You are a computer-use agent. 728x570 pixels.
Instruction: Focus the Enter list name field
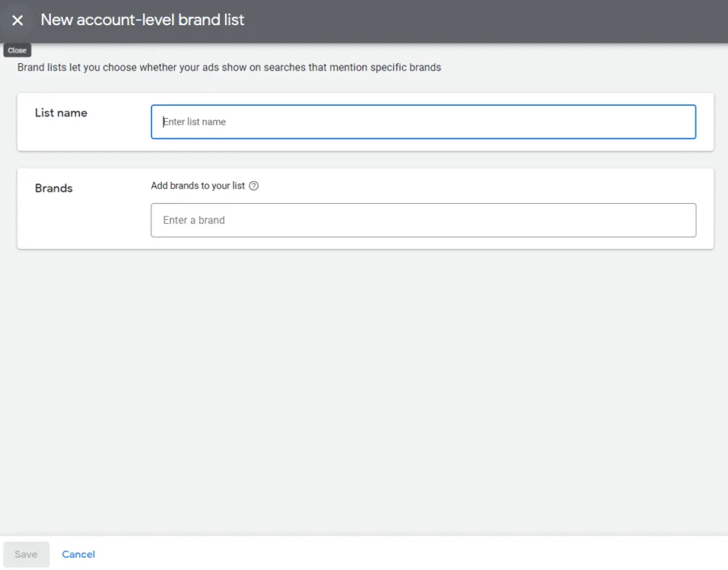point(423,122)
